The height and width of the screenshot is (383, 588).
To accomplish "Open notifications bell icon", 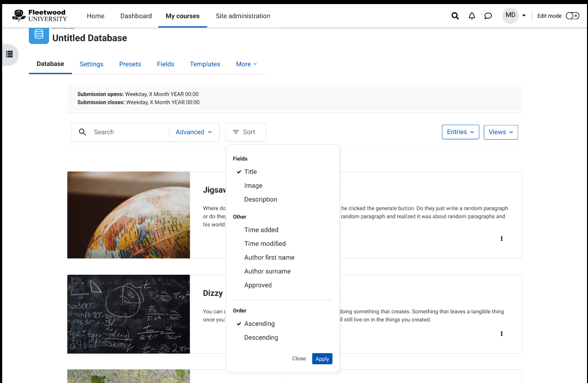I will [x=472, y=16].
